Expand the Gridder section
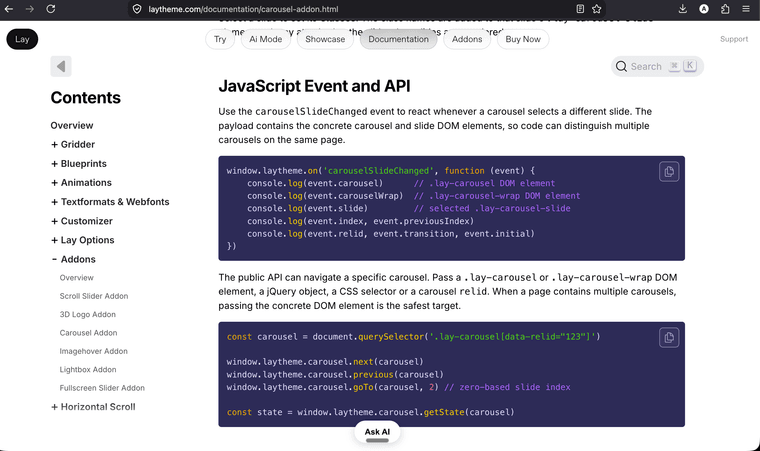This screenshot has width=760, height=451. point(73,145)
